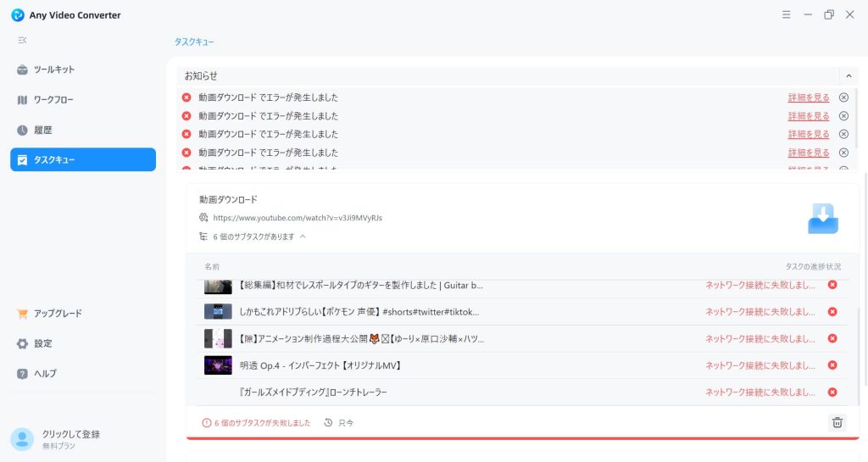Click network error text for guitar video
The image size is (868, 462).
pyautogui.click(x=760, y=286)
